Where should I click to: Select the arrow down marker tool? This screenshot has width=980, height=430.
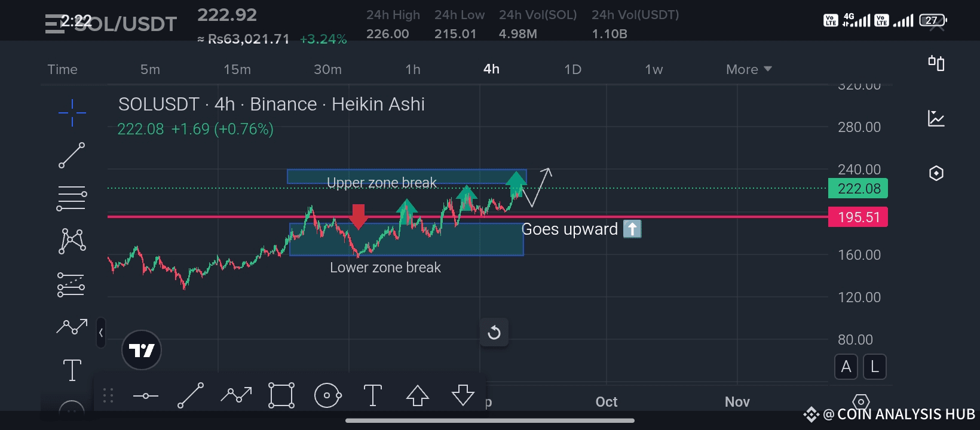[463, 395]
